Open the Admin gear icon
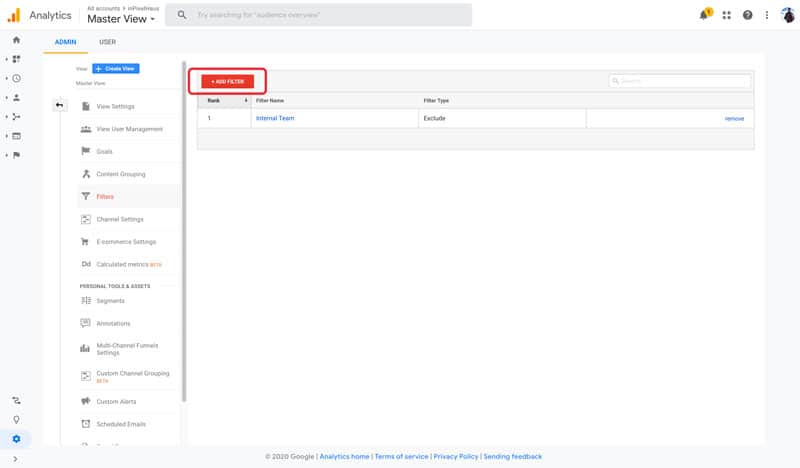 pos(16,439)
